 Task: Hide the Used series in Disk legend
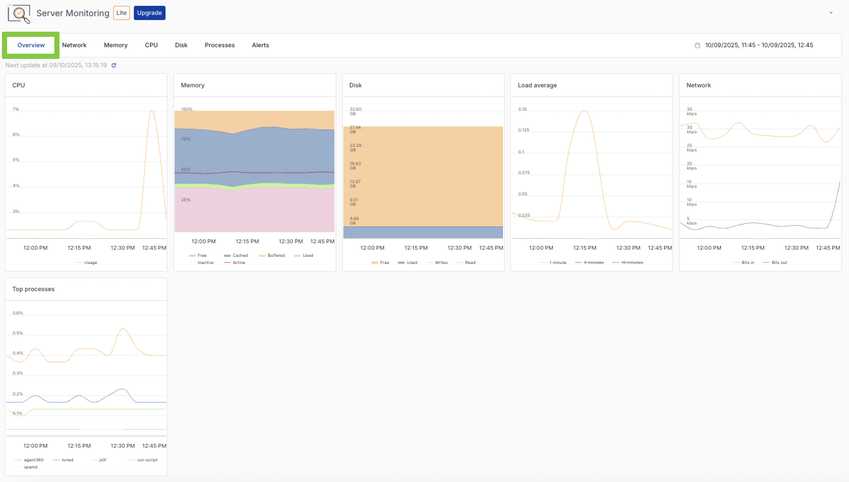click(411, 263)
